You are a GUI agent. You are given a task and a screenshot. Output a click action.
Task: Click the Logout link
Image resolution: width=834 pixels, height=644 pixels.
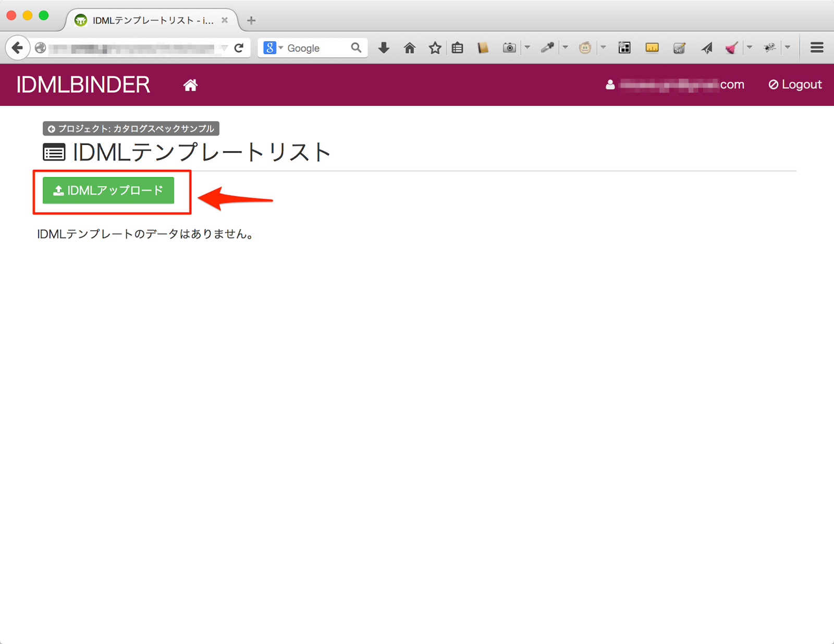[x=794, y=84]
